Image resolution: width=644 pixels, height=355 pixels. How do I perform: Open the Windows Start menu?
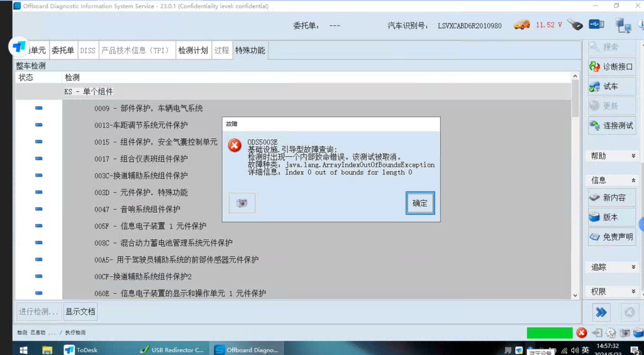pyautogui.click(x=23, y=350)
